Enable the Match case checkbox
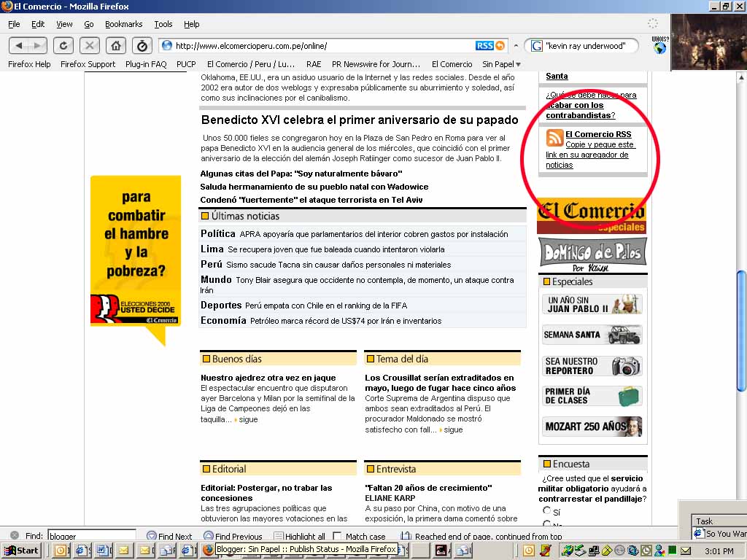 point(337,536)
